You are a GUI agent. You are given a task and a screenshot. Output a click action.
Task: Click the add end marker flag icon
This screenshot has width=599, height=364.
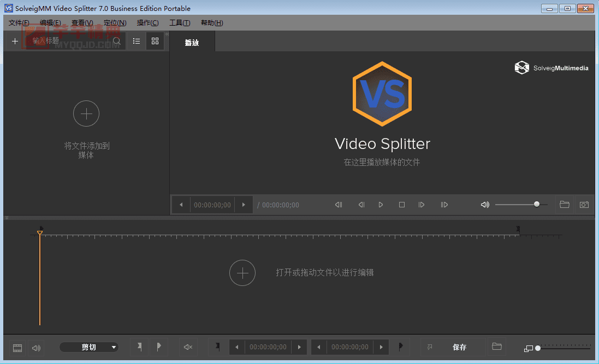[x=158, y=347]
